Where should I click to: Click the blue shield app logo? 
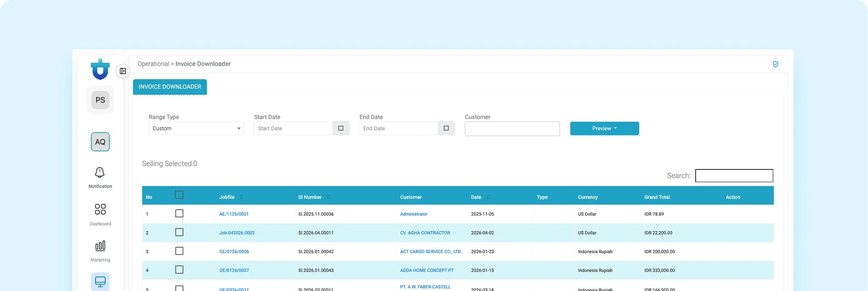100,69
